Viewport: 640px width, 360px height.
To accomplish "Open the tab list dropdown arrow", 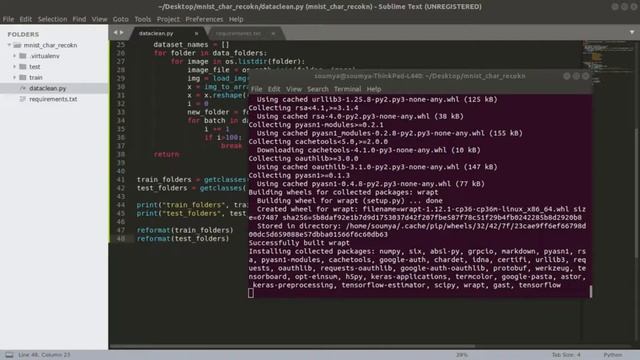I will point(632,33).
